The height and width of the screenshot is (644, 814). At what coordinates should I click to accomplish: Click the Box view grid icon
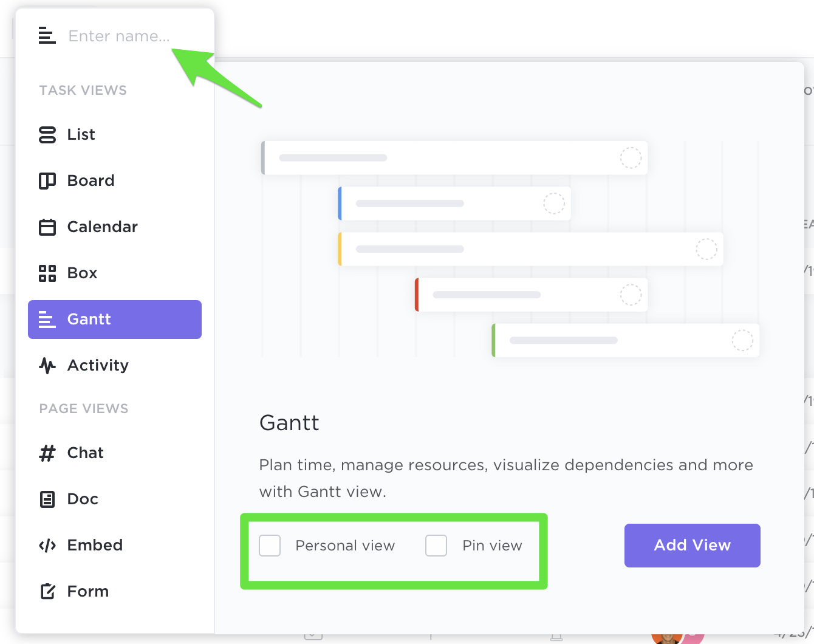coord(47,273)
